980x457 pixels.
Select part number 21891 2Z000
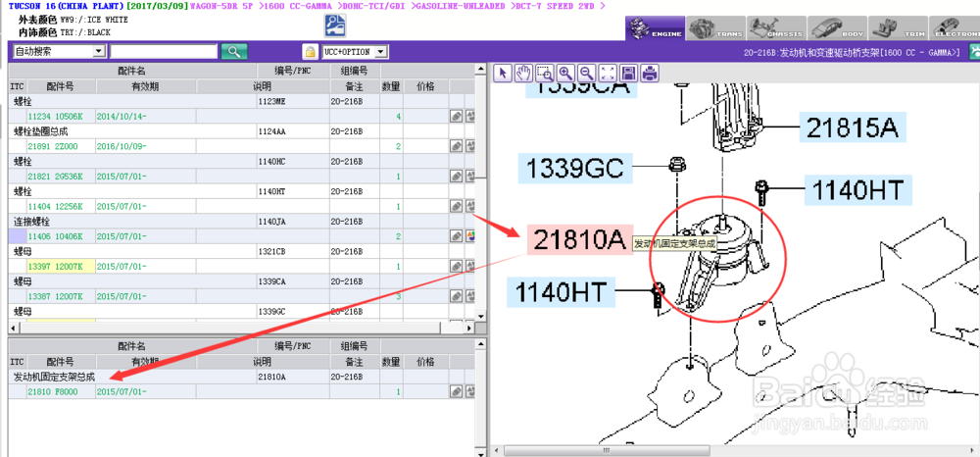point(53,146)
